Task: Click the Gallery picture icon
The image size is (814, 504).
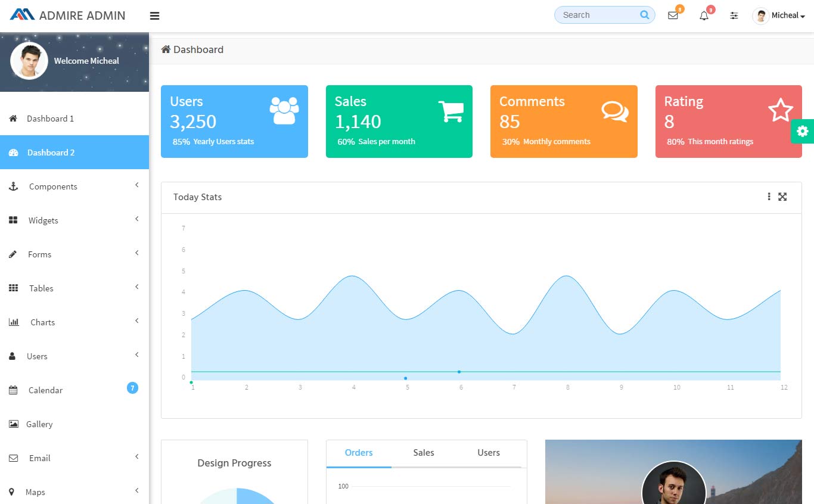Action: pos(13,424)
